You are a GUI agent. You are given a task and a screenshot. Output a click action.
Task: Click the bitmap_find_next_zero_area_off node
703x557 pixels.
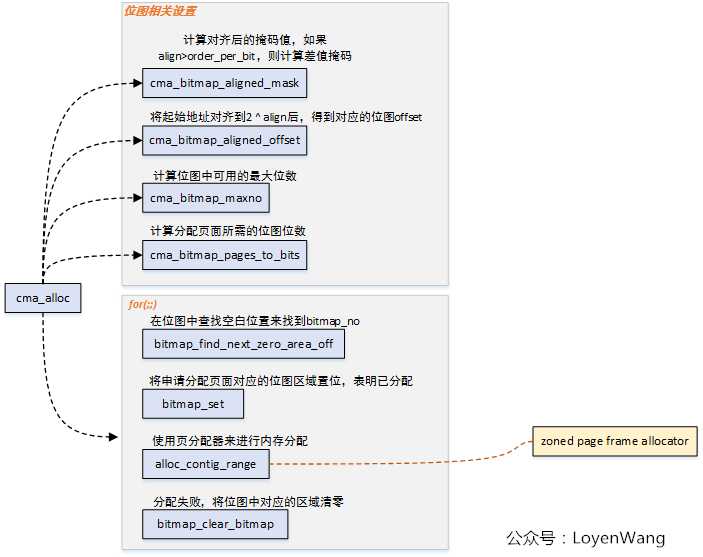(x=243, y=344)
